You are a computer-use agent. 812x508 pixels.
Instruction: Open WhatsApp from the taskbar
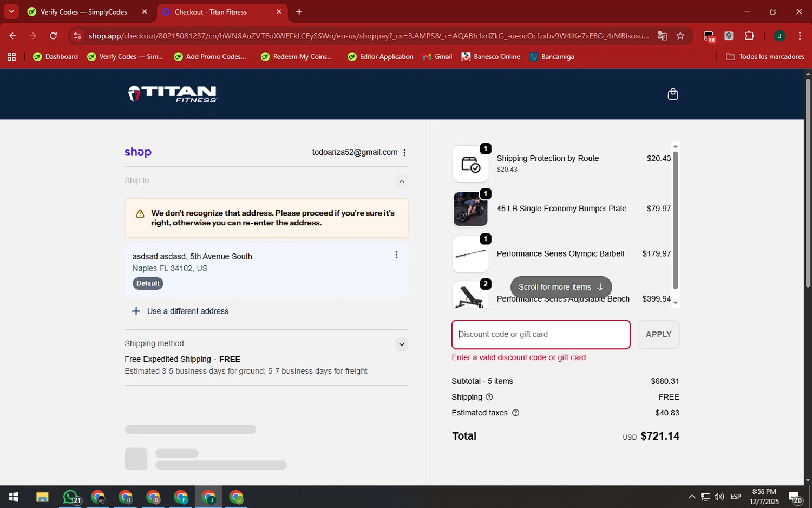tap(70, 497)
